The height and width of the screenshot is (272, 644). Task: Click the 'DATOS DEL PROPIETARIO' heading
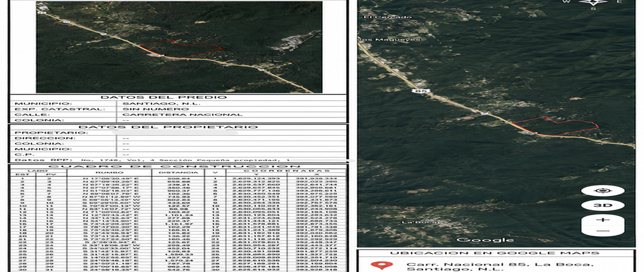168,127
